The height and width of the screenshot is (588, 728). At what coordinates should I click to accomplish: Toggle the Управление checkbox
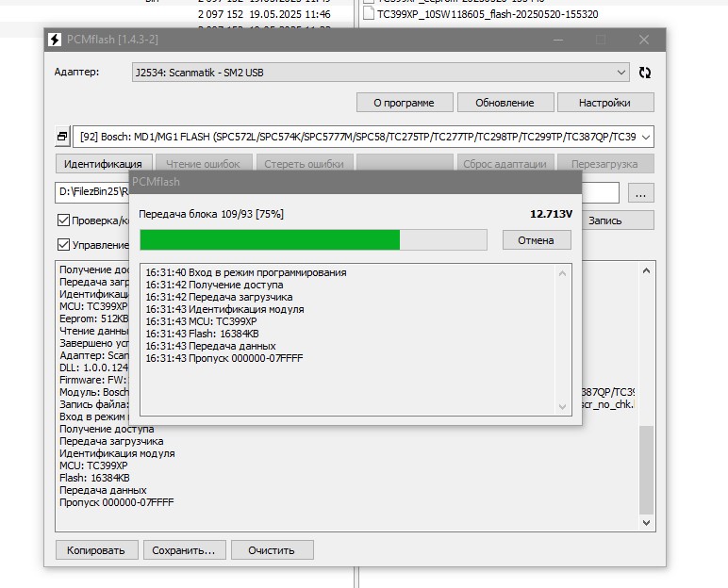pos(63,244)
